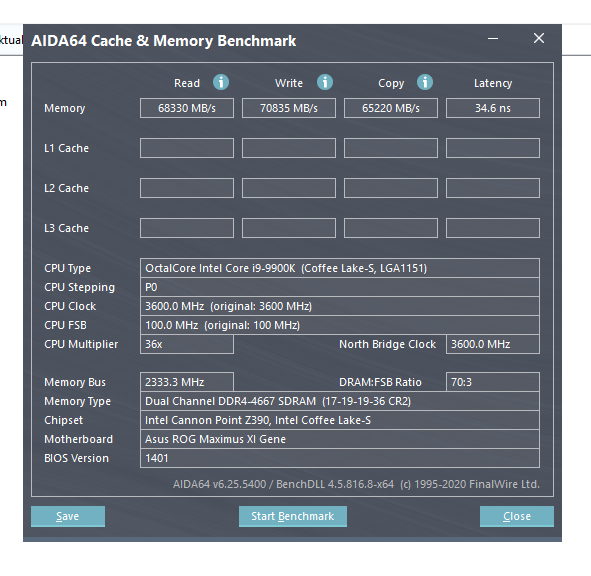This screenshot has width=591, height=576.
Task: Select Memory Read value 68330 MB/s
Action: pos(187,108)
